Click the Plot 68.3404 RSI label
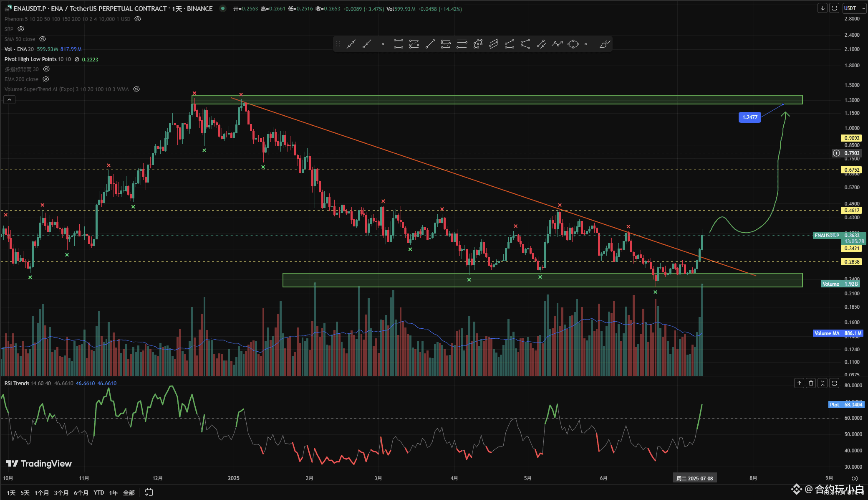 (846, 405)
